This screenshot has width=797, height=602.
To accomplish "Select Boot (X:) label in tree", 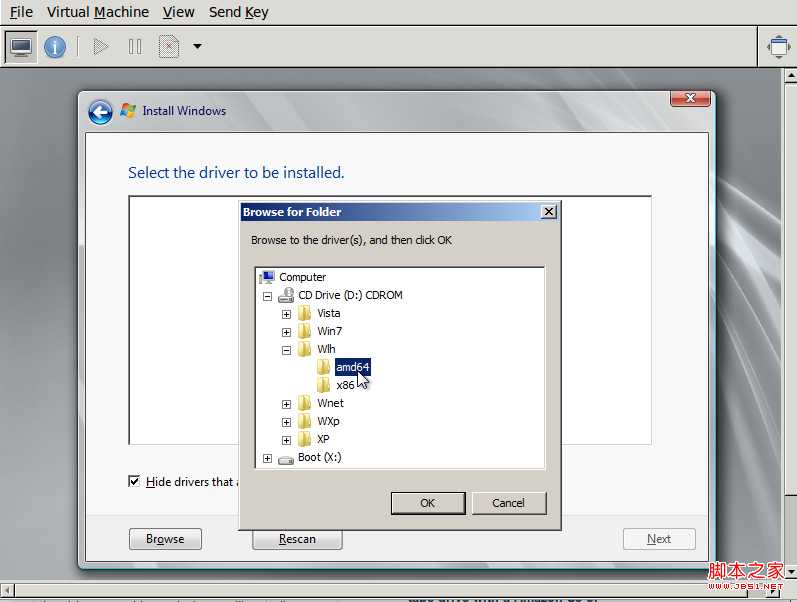I will tap(320, 457).
